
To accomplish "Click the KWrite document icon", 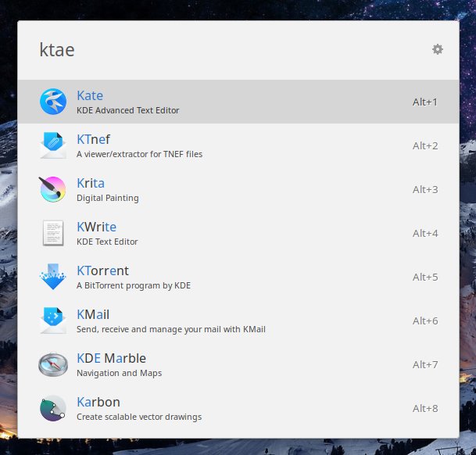I will [x=53, y=233].
